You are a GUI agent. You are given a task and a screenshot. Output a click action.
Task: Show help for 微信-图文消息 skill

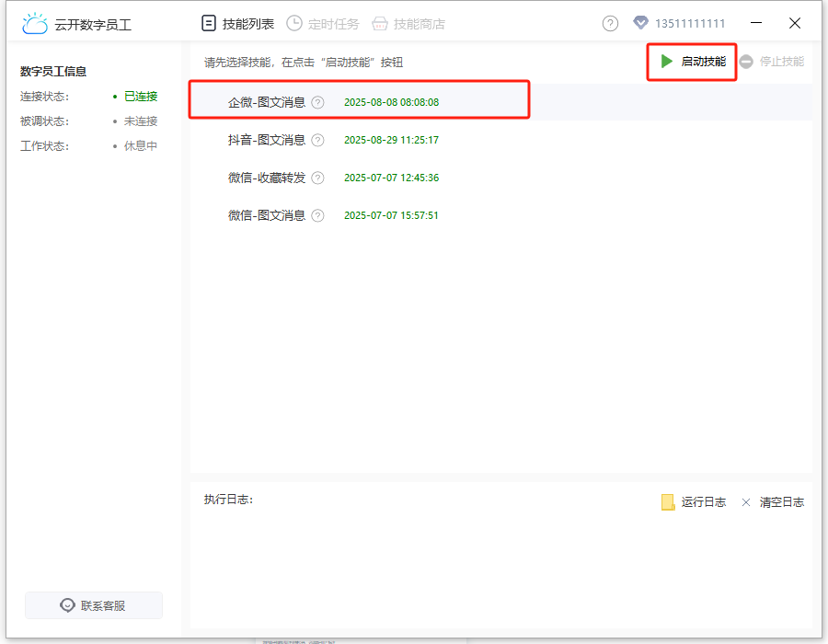(x=317, y=215)
